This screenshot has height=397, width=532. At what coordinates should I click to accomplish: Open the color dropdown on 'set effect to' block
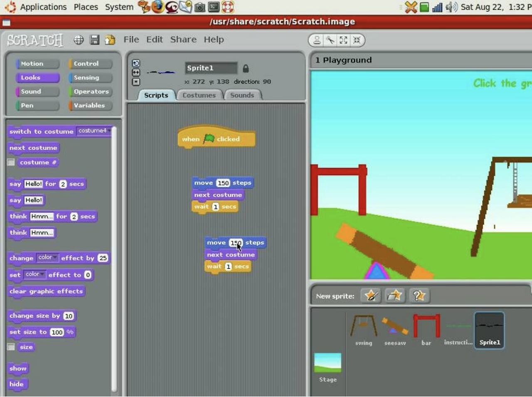(34, 274)
